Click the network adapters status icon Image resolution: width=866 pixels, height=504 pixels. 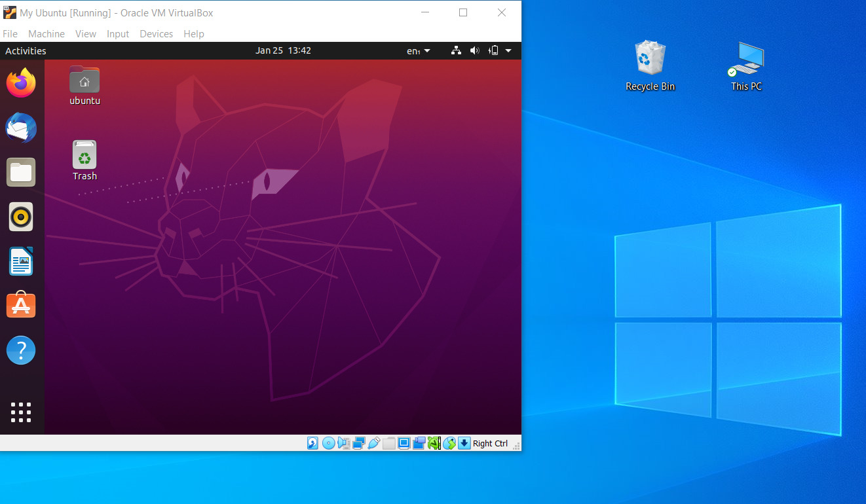click(x=359, y=443)
